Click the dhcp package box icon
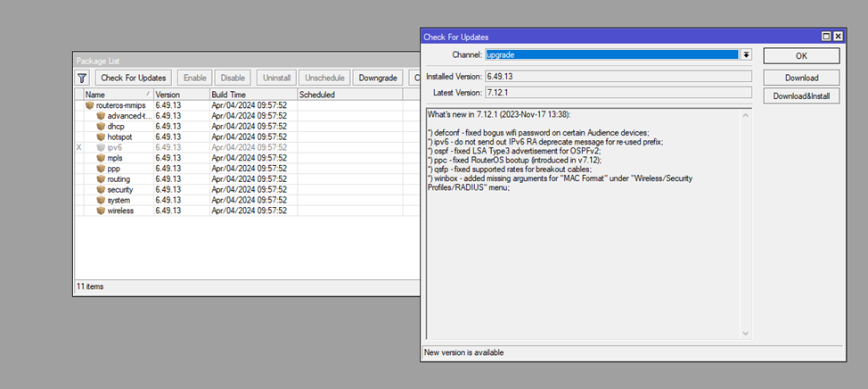 101,127
